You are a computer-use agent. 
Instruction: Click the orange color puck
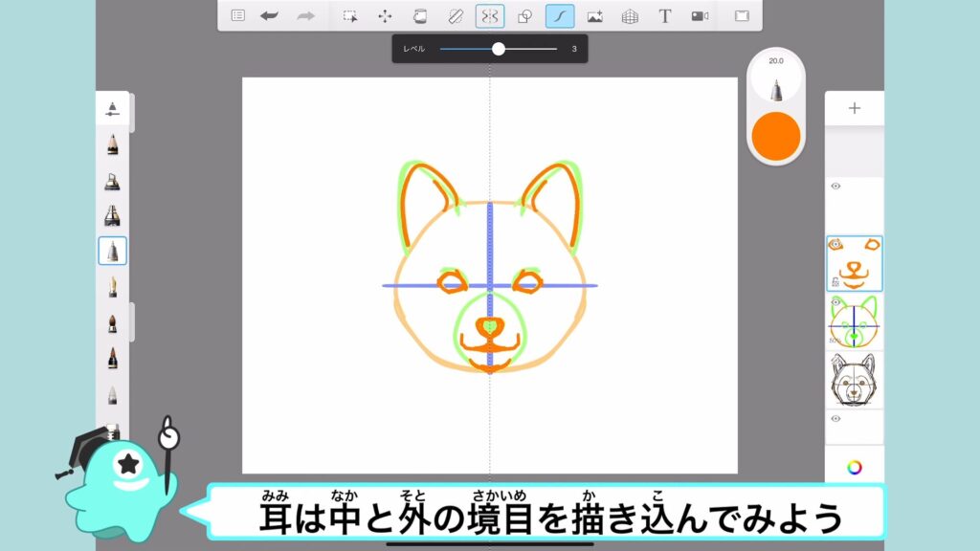pos(776,136)
